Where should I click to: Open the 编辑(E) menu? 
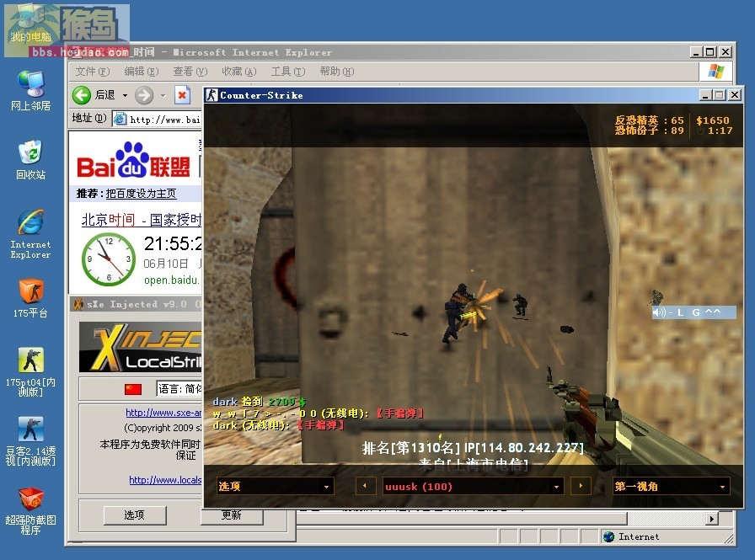141,72
